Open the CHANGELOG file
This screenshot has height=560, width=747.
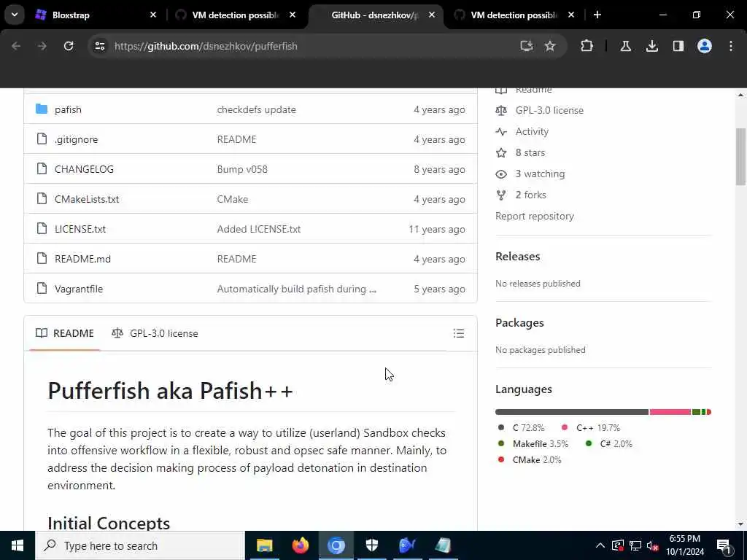click(x=85, y=169)
